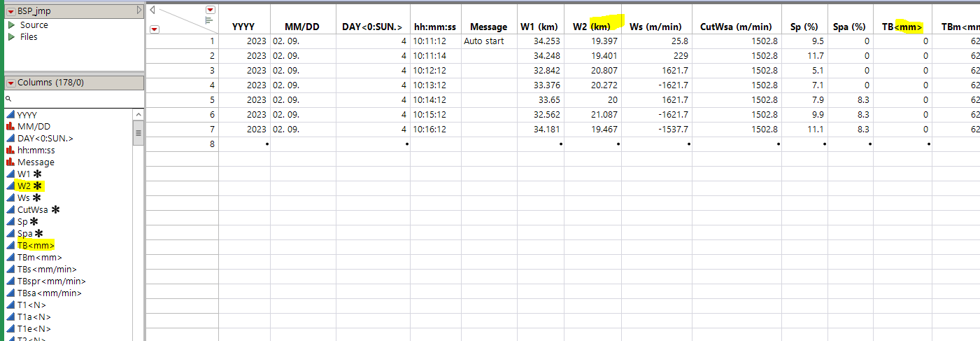
Task: Click the asterisk icon next to CutWsa
Action: [55, 209]
